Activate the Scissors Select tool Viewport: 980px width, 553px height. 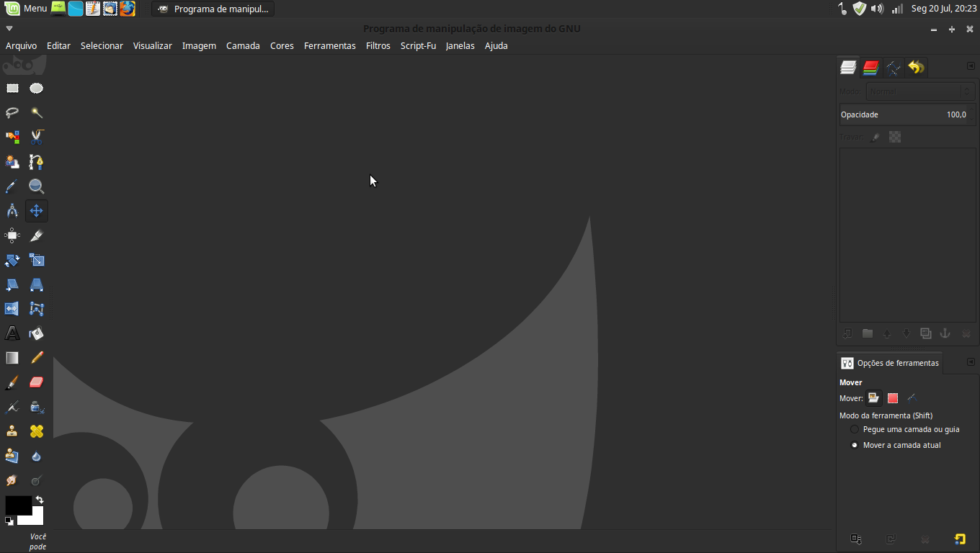pyautogui.click(x=37, y=138)
